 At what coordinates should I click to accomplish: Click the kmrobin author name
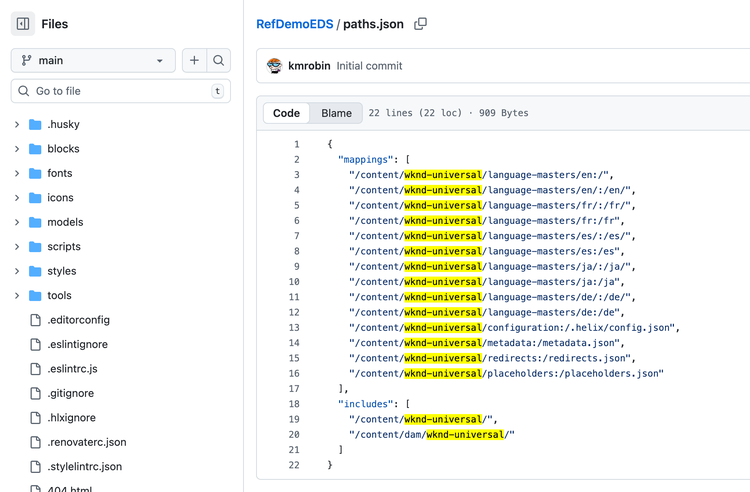309,66
